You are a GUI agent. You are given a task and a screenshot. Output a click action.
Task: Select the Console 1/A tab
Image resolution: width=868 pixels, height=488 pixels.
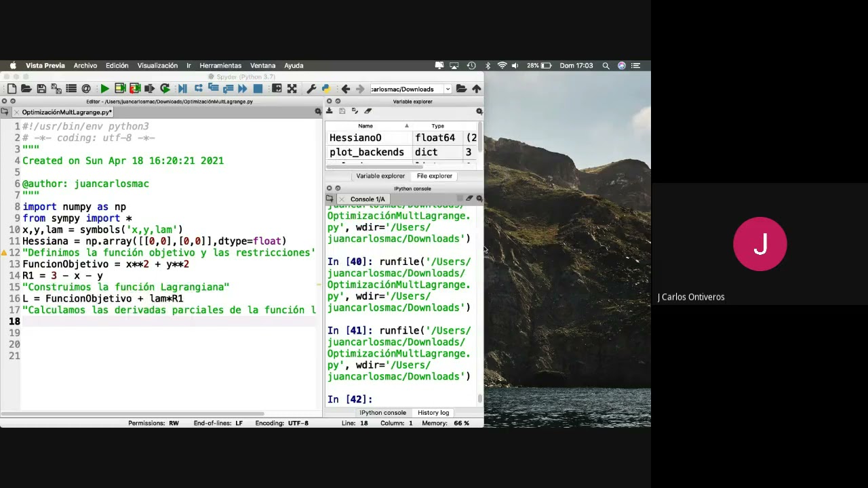367,199
